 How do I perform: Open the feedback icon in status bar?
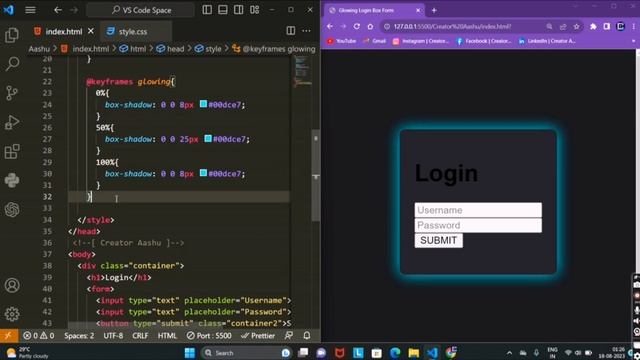click(x=289, y=336)
